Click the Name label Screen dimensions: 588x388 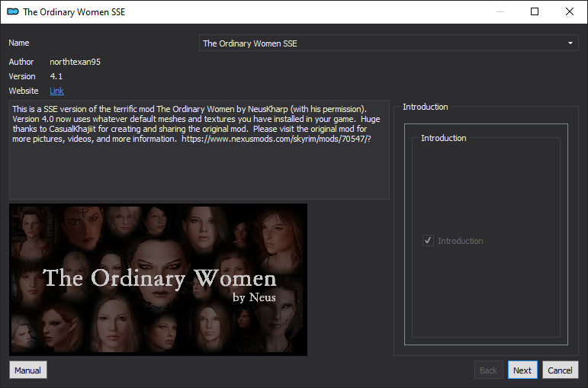click(x=19, y=43)
